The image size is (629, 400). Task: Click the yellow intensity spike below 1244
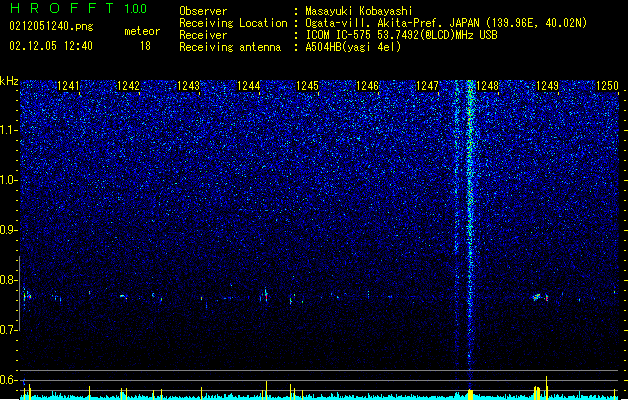coord(266,390)
